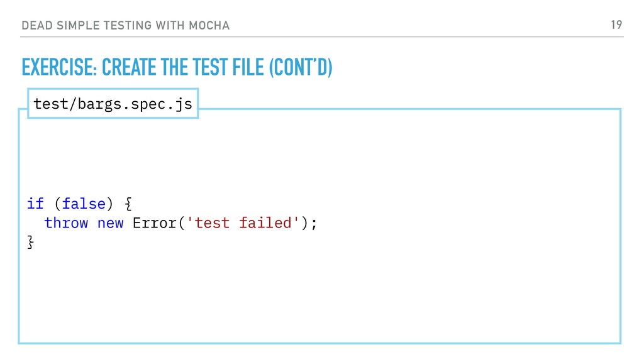Click the 'DEAD SIMPLE TESTING WITH MOCHA' header

coord(125,25)
